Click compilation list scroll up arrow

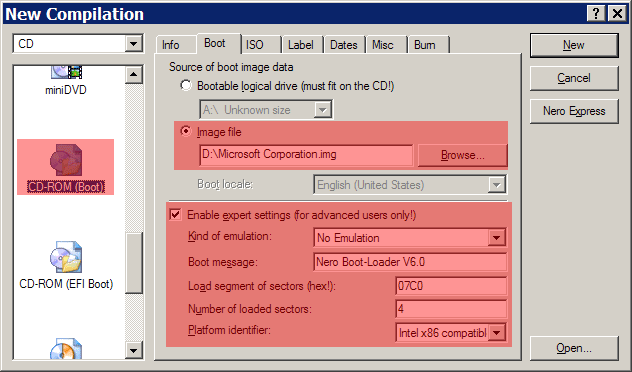coord(133,75)
